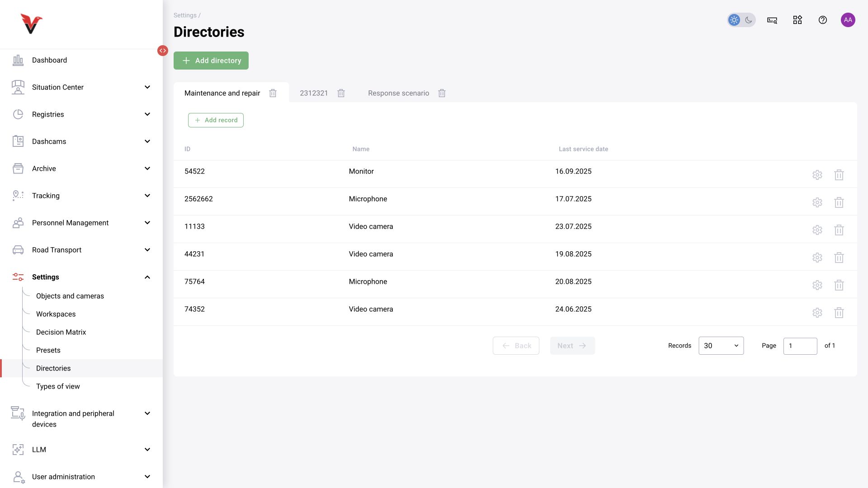Edit record 54522 Monitor with gear icon
This screenshot has height=488, width=868.
coord(817,175)
